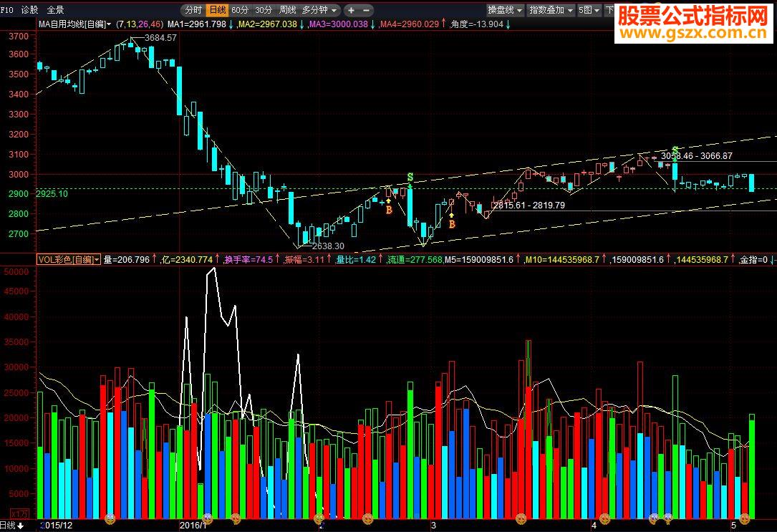
Task: Click the 3684.57 high price label
Action: tap(160, 38)
